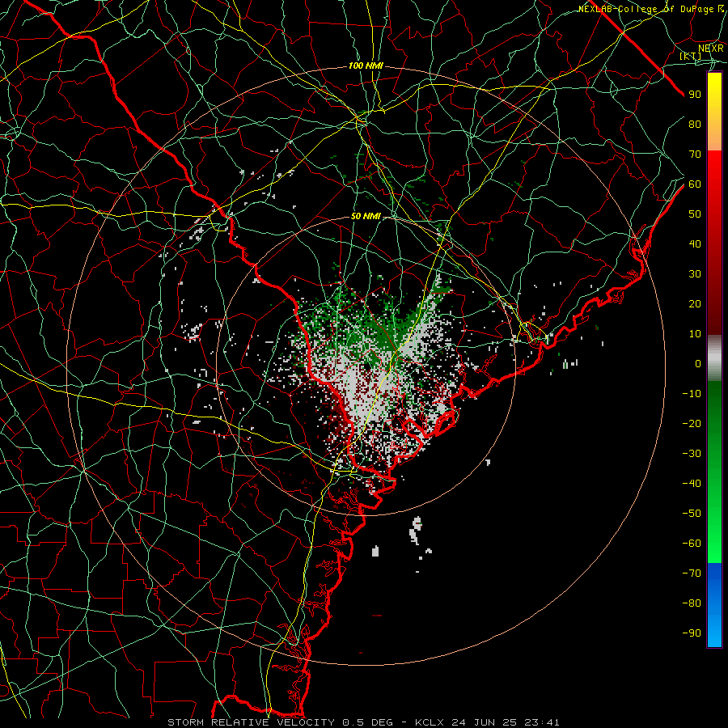The width and height of the screenshot is (728, 728).
Task: Click the 60 value on the velocity scale
Action: [x=695, y=184]
